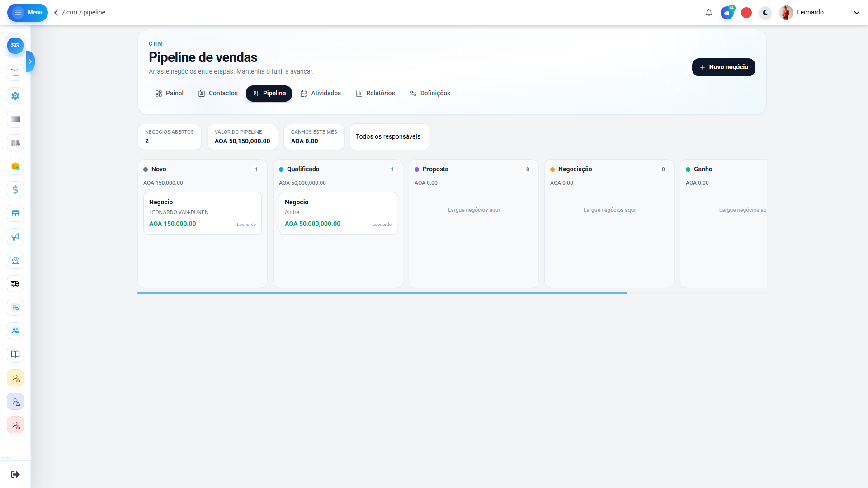The height and width of the screenshot is (488, 868).
Task: Click the pipeline breadcrumb text
Action: (94, 13)
